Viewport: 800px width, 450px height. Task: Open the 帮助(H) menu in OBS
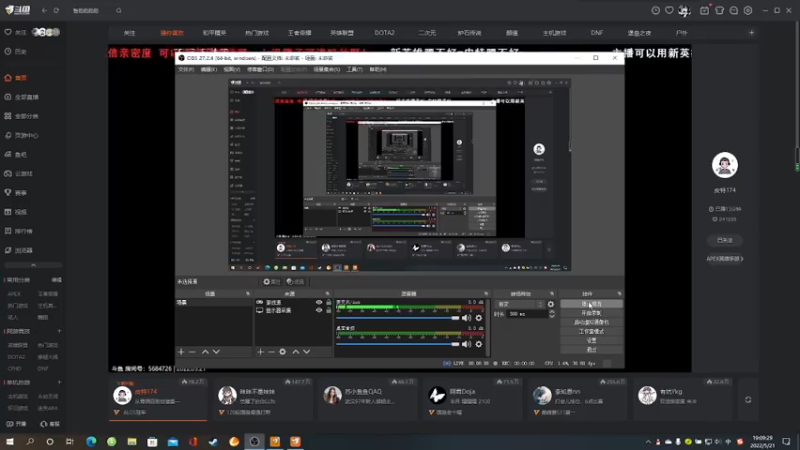pos(378,69)
